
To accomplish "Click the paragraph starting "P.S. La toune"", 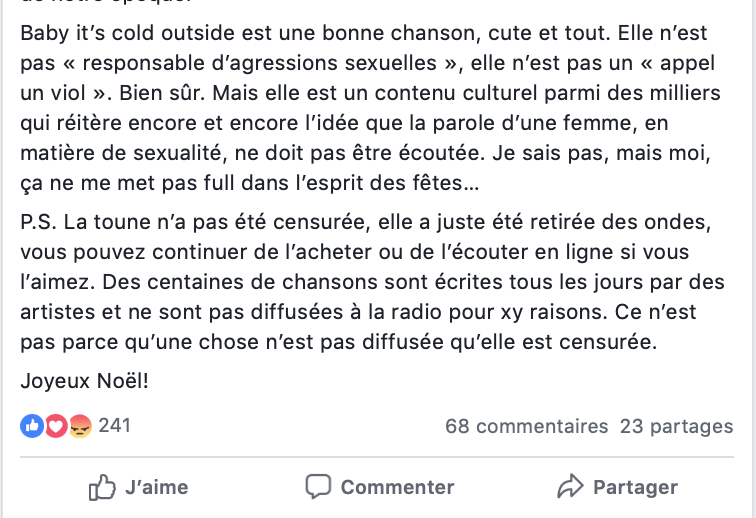I will (372, 282).
